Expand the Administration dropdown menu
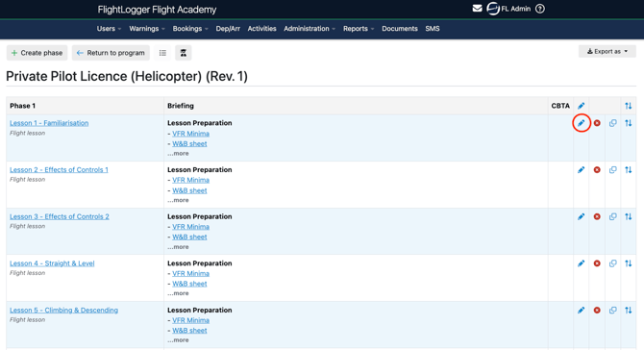 [310, 28]
